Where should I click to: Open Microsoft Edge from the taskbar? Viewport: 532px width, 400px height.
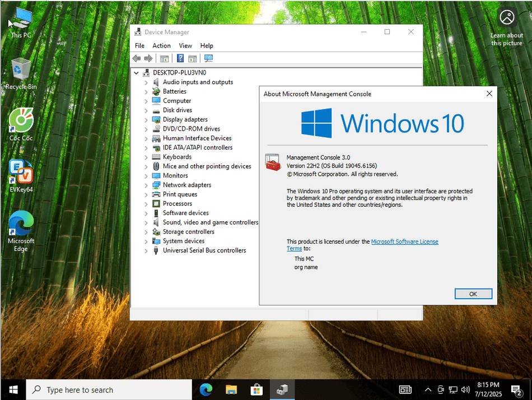tap(206, 390)
